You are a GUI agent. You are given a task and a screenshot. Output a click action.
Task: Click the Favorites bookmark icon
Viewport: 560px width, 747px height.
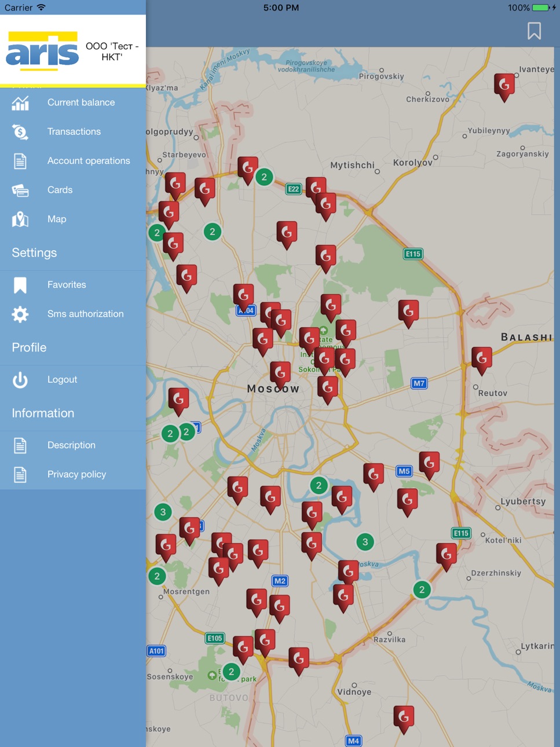click(20, 285)
